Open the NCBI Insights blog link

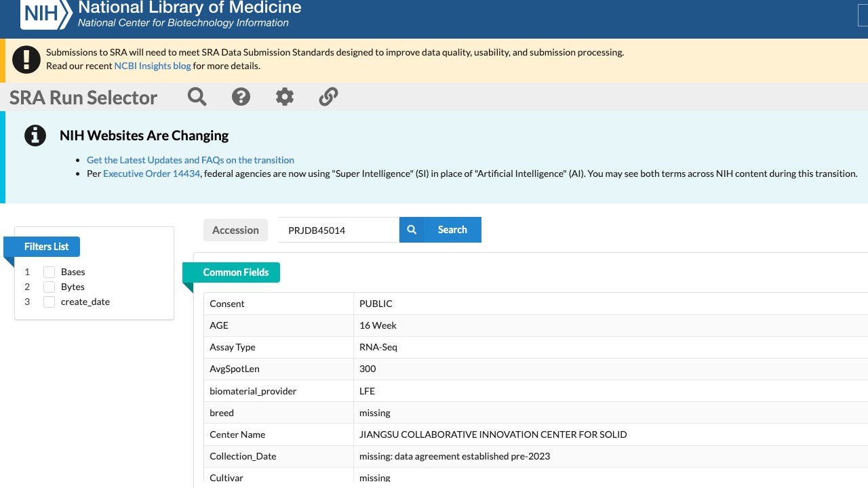153,66
